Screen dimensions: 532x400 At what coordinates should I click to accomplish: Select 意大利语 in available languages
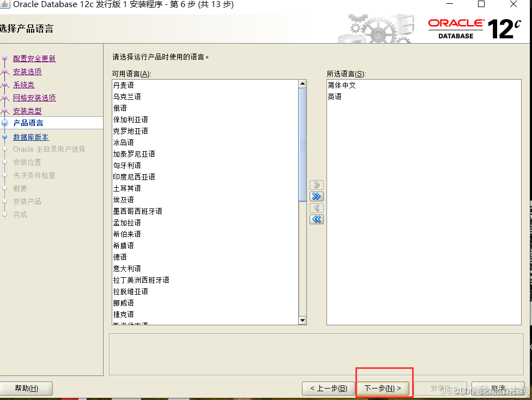pyautogui.click(x=205, y=268)
